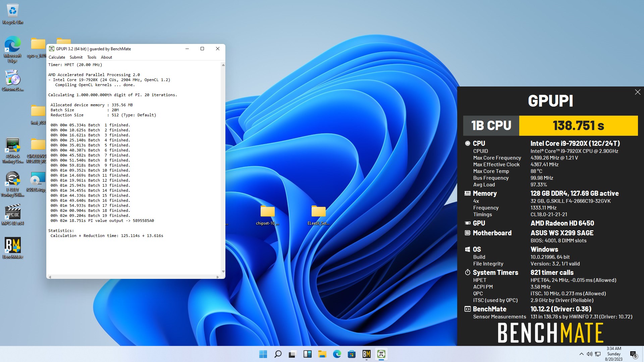The image size is (644, 362).
Task: Switch to BenchMate on the taskbar
Action: (366, 354)
